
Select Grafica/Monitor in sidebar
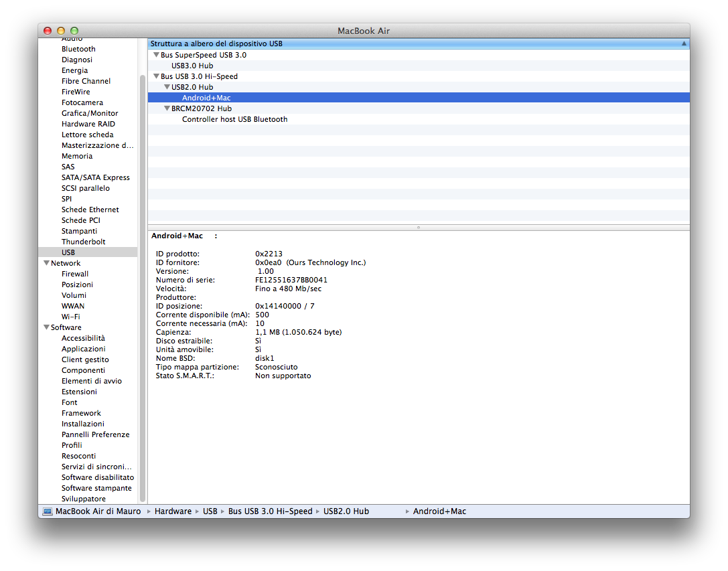(x=90, y=113)
